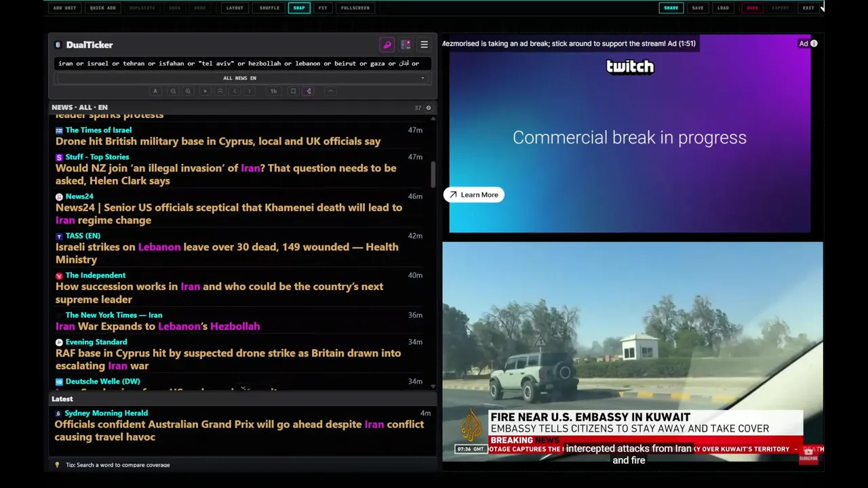Viewport: 868px width, 488px height.
Task: Click the Al Jazeera Kuwait embassy video
Action: (633, 352)
